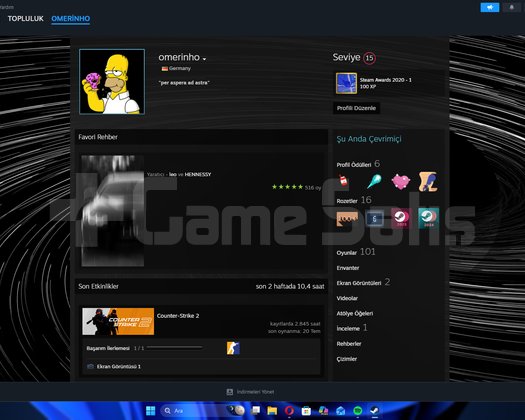This screenshot has height=420, width=525.
Task: Click the Son Etkinlikler section header
Action: pyautogui.click(x=98, y=286)
